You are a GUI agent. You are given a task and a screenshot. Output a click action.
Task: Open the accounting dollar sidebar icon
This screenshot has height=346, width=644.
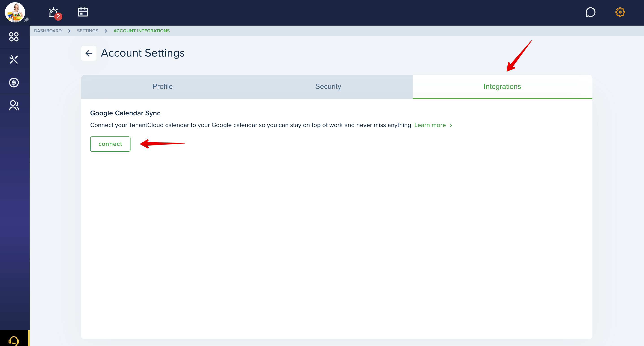(14, 82)
